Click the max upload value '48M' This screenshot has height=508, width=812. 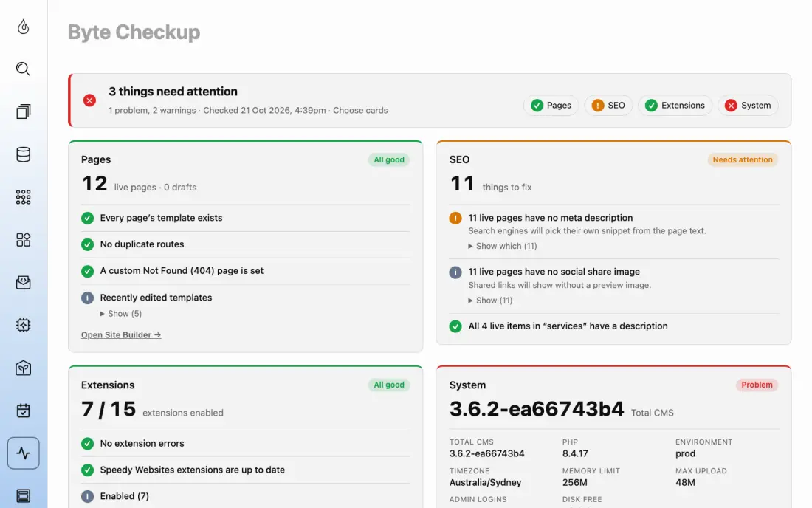pos(685,483)
